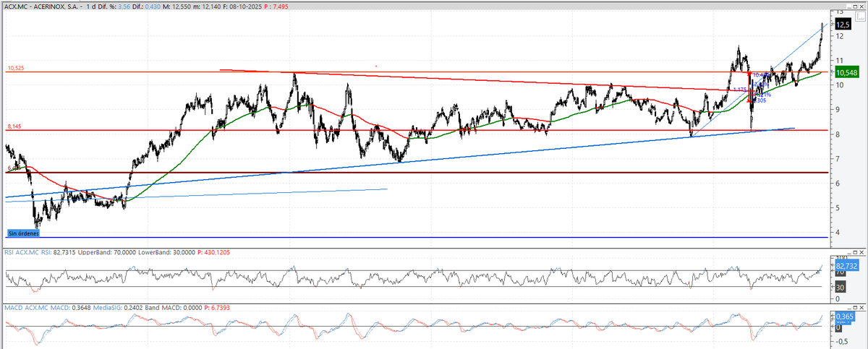Click the blue 82,732 RSI value tag

[846, 267]
